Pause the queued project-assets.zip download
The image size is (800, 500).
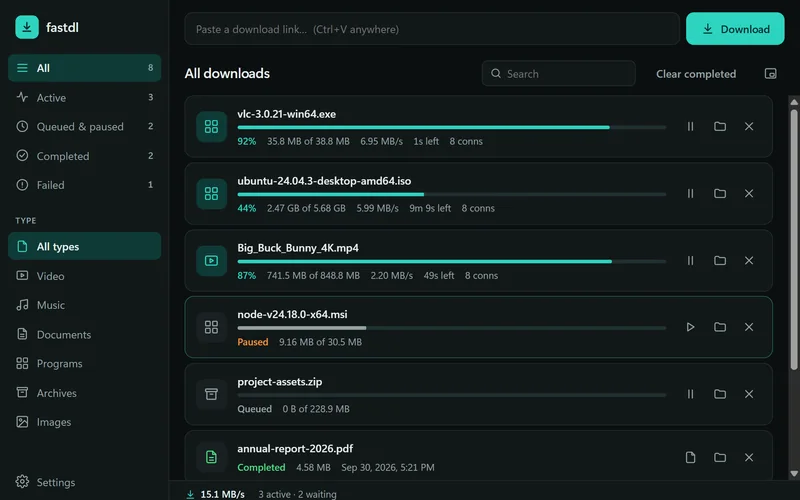690,394
